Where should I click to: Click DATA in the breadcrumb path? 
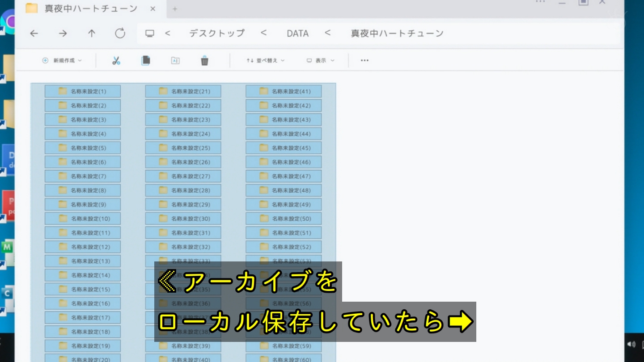click(297, 34)
